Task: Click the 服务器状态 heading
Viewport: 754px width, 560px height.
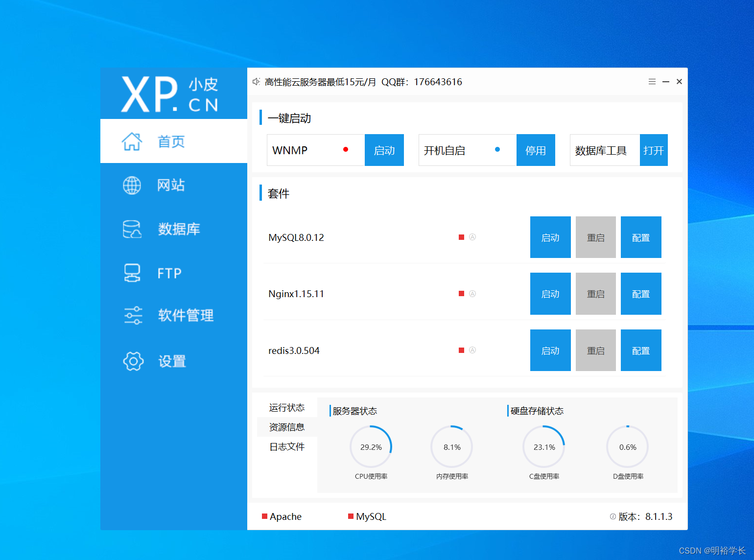Action: [x=355, y=411]
